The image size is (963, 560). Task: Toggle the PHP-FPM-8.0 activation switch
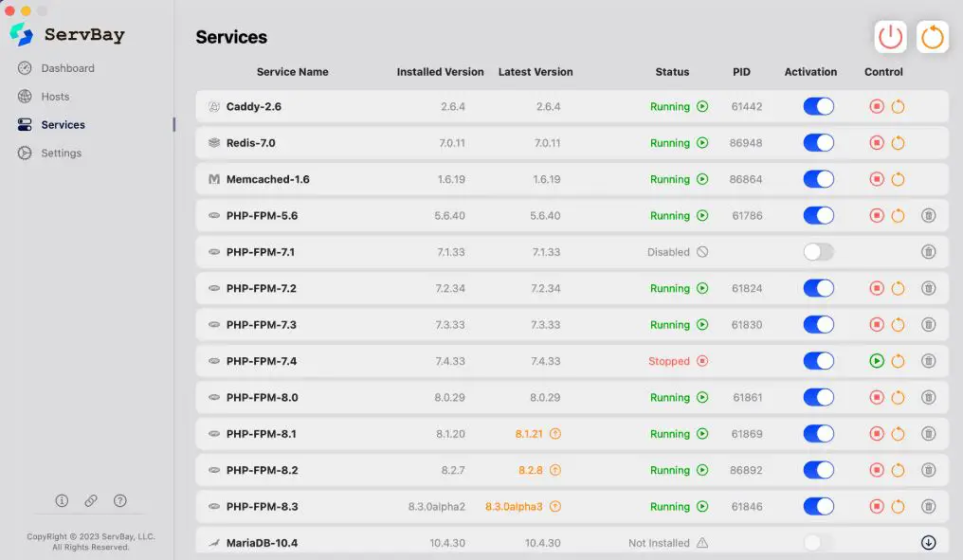[x=819, y=397]
